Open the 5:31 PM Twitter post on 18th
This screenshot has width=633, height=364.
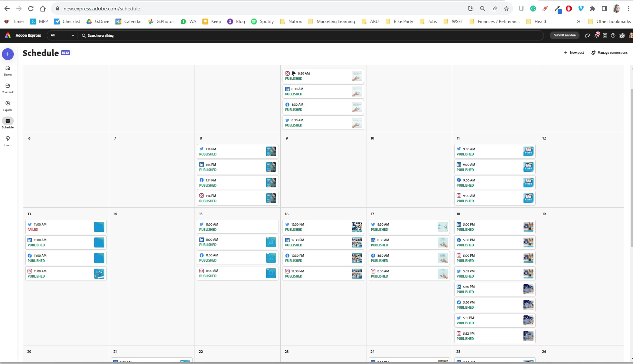pyautogui.click(x=495, y=321)
